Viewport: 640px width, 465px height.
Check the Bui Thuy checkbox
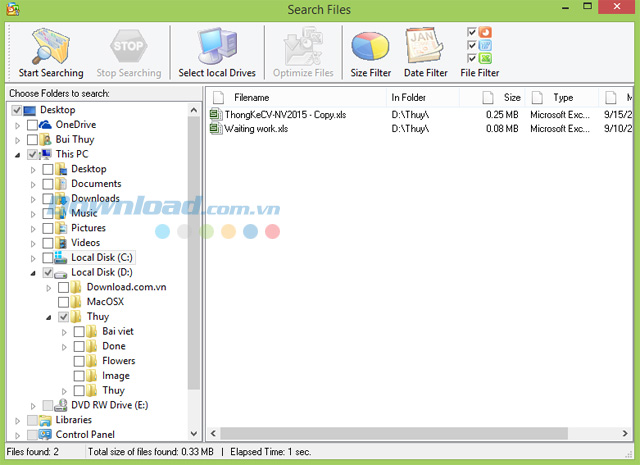(32, 140)
